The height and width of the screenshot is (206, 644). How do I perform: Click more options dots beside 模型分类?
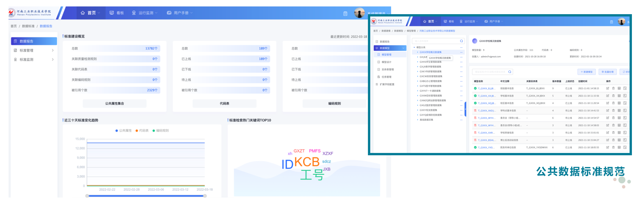coord(461,48)
